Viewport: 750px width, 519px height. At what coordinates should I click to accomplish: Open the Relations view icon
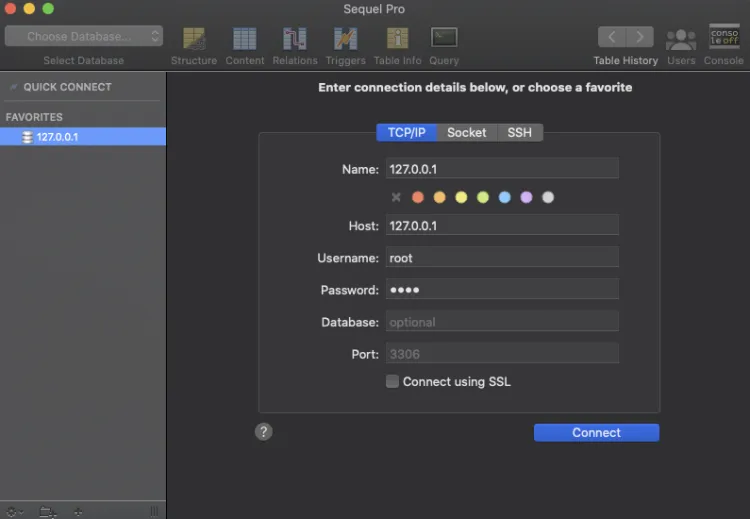pyautogui.click(x=295, y=39)
